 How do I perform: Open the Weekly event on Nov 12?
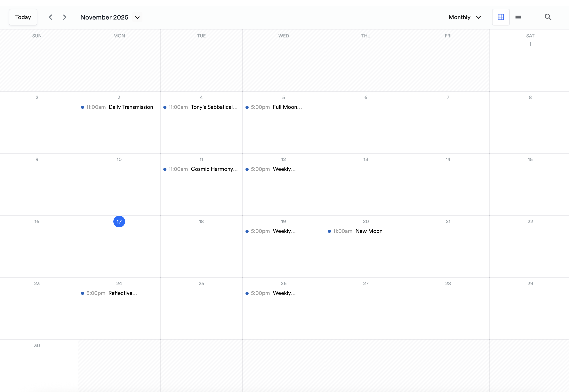tap(284, 169)
